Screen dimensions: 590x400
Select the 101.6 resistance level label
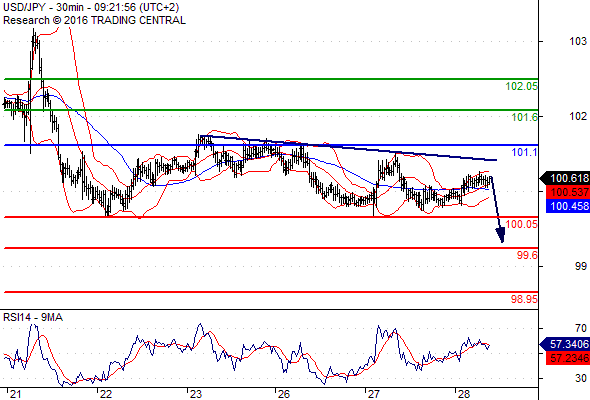[525, 117]
